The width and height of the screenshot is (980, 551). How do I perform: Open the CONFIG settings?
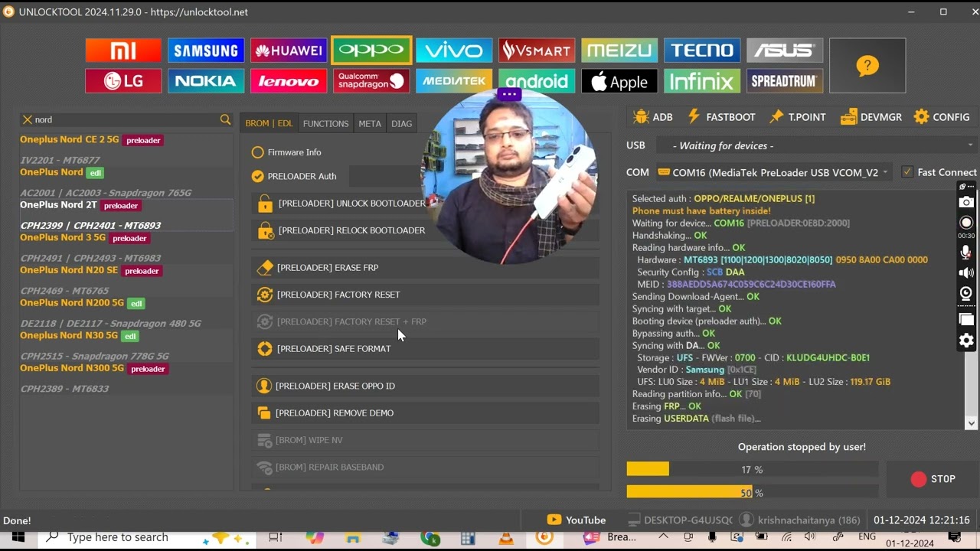(942, 117)
